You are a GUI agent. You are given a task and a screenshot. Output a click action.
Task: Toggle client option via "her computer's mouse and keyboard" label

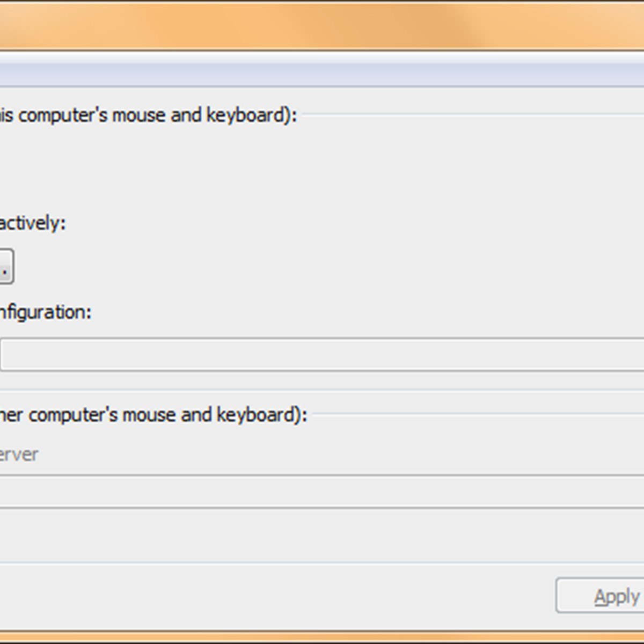[x=153, y=414]
